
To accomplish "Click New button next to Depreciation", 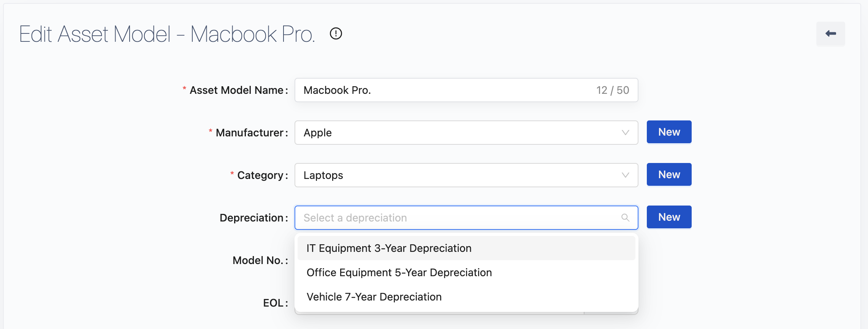I will pos(669,217).
